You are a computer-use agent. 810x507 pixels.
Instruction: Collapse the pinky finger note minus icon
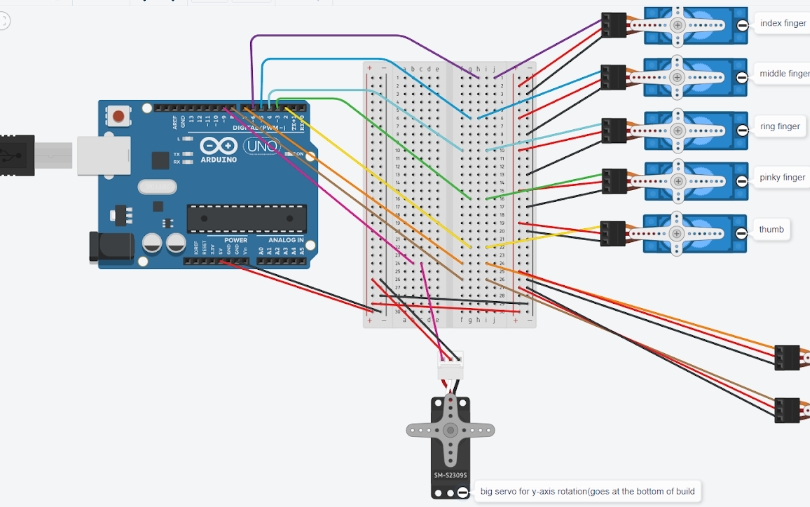742,181
